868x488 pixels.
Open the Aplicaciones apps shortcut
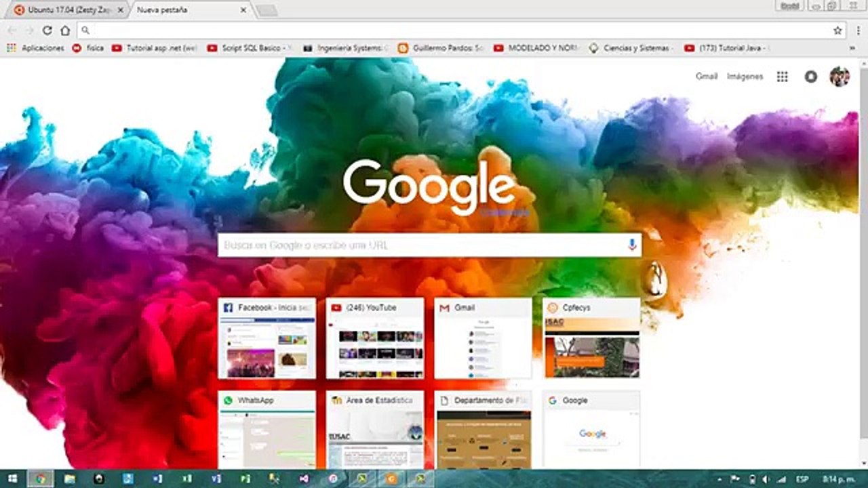35,48
